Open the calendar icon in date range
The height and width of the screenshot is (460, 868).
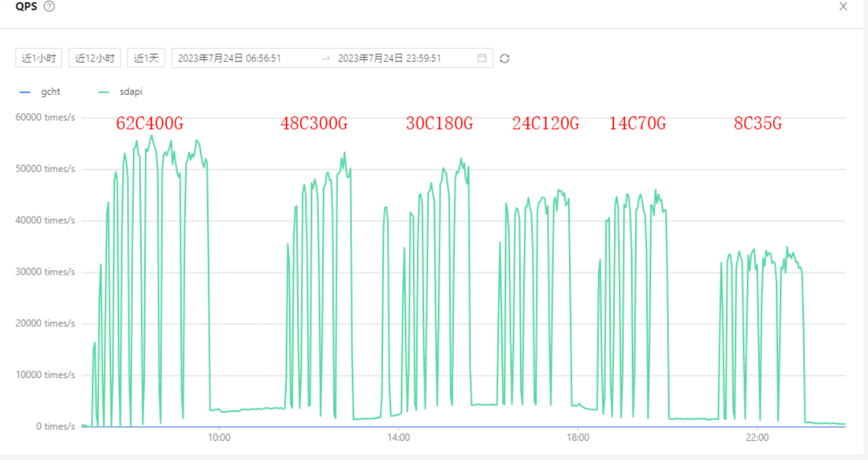click(x=482, y=58)
